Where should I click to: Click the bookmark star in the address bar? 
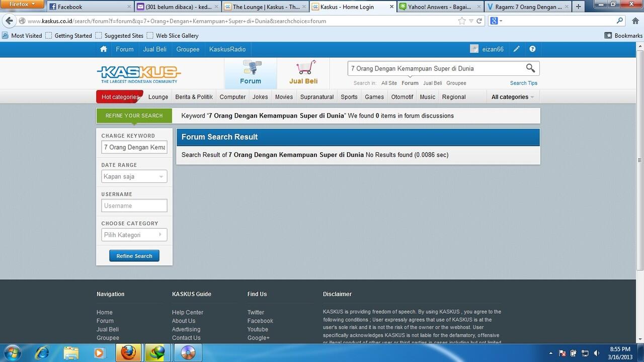click(462, 21)
